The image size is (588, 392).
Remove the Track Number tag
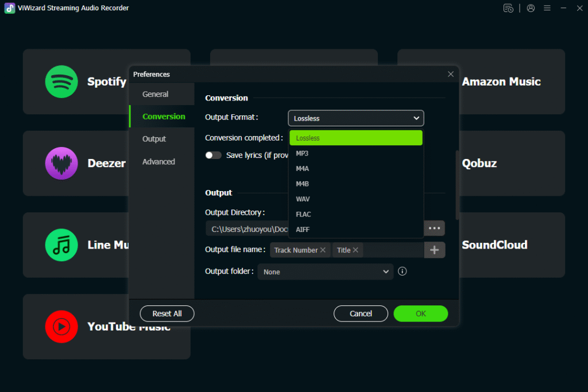(323, 250)
